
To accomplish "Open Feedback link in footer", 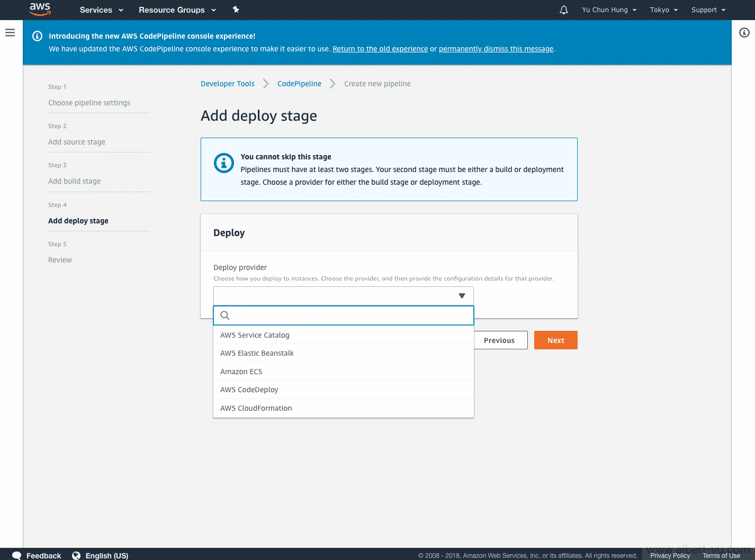I will 44,556.
